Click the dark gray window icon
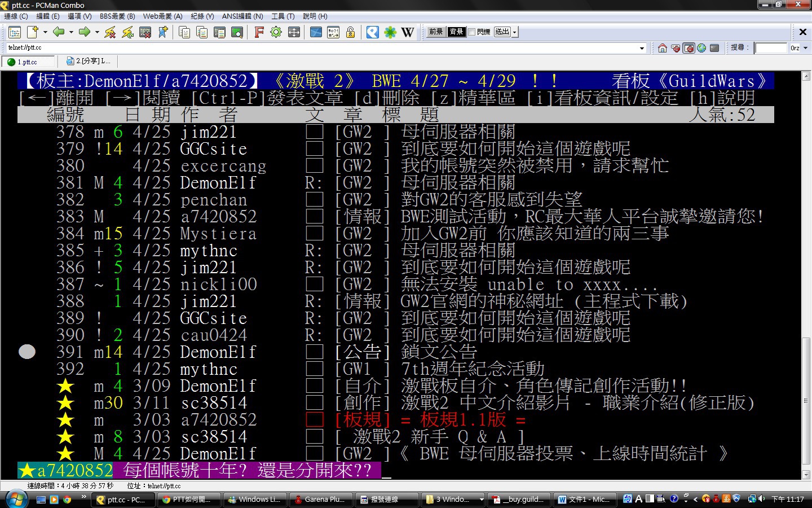 714,48
